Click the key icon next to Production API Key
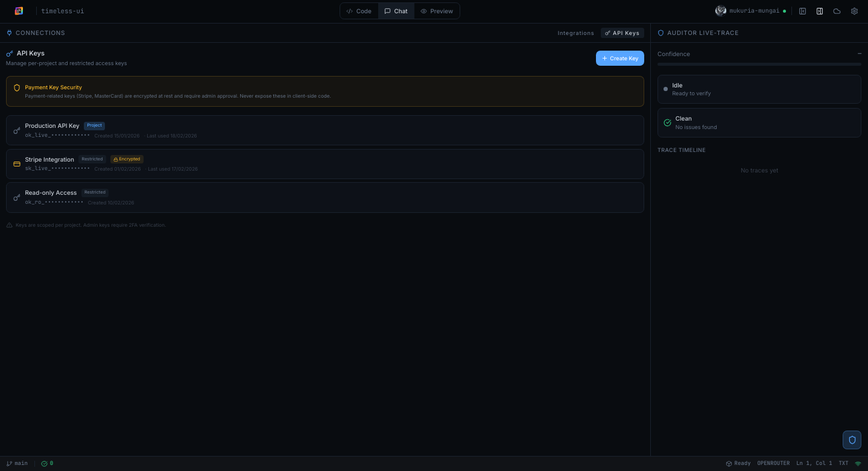 pyautogui.click(x=17, y=130)
